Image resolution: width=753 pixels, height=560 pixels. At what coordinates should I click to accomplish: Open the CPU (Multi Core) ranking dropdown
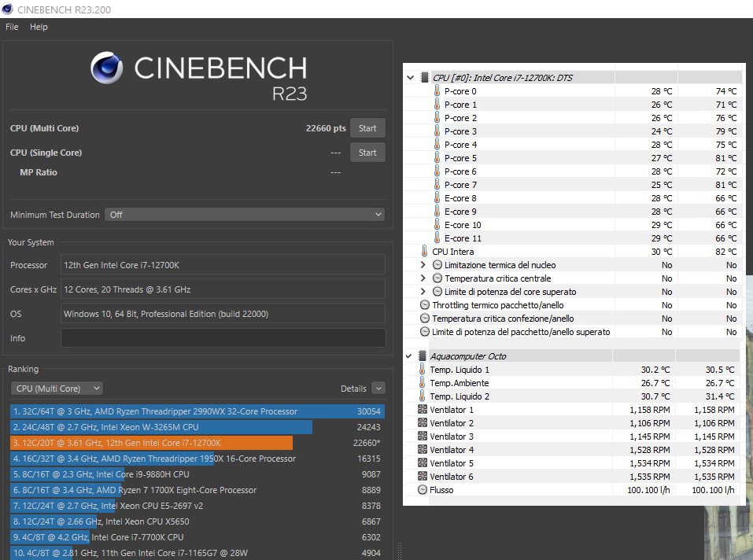coord(57,389)
